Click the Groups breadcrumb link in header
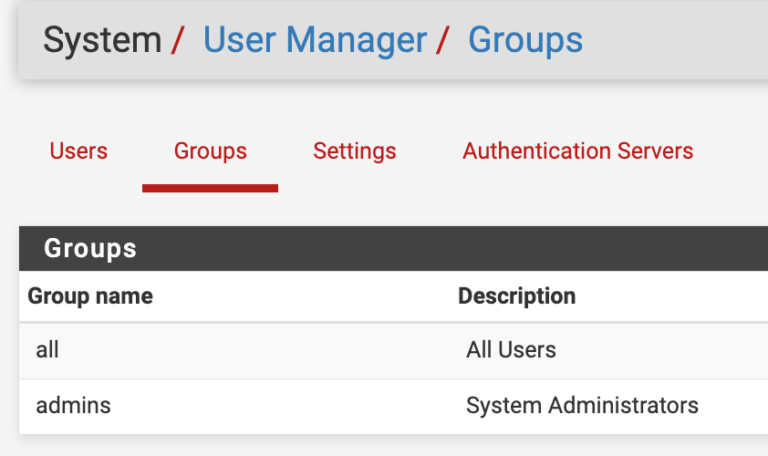Image resolution: width=768 pixels, height=456 pixels. (525, 40)
